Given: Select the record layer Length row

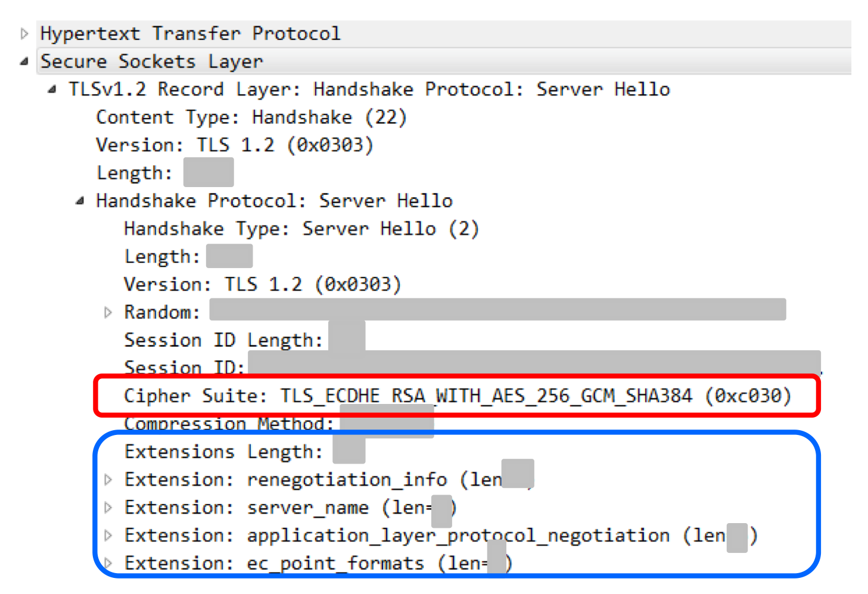Looking at the screenshot, I should [164, 173].
